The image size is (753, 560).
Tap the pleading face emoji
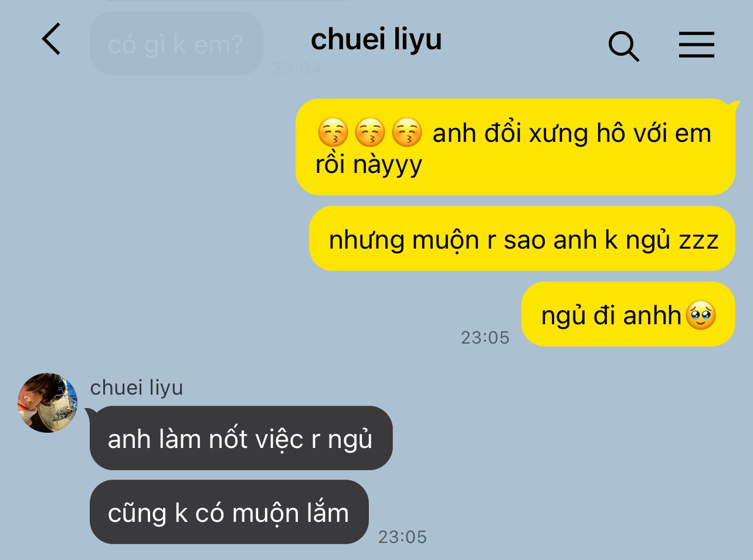pos(701,315)
